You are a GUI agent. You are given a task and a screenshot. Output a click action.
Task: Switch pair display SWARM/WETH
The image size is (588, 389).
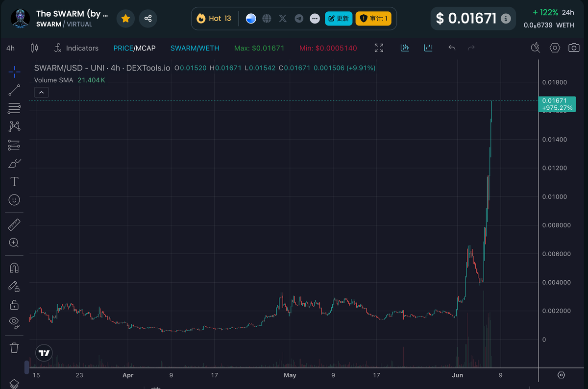coord(195,48)
